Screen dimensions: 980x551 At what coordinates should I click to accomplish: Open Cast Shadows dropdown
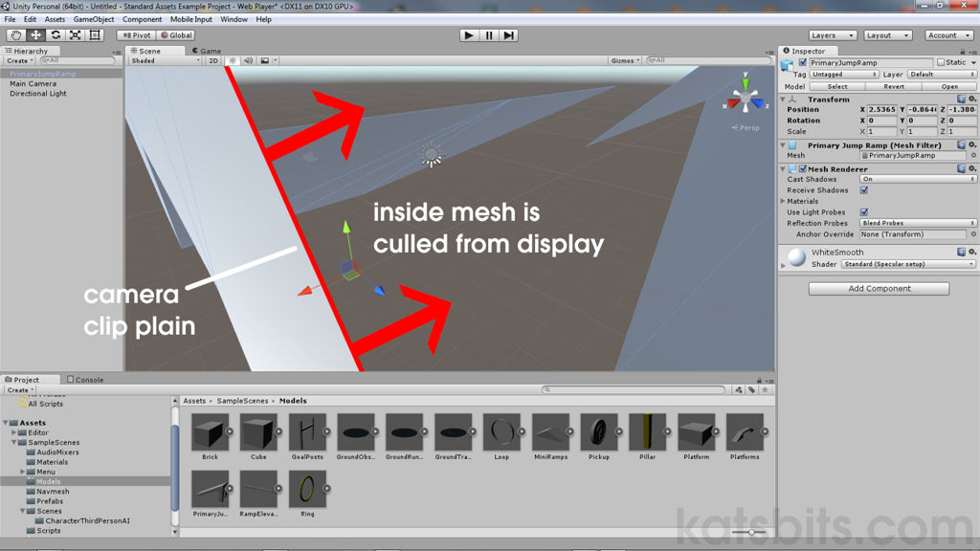pyautogui.click(x=918, y=179)
